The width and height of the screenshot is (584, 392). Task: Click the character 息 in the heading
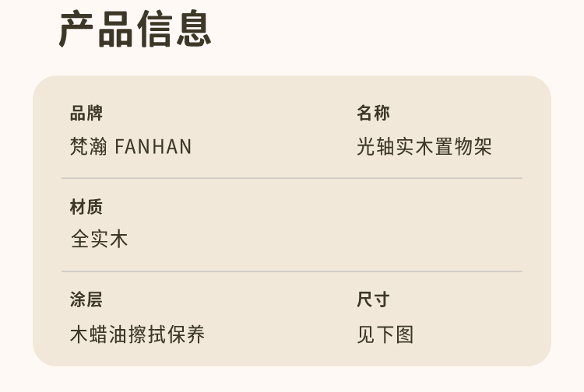194,29
